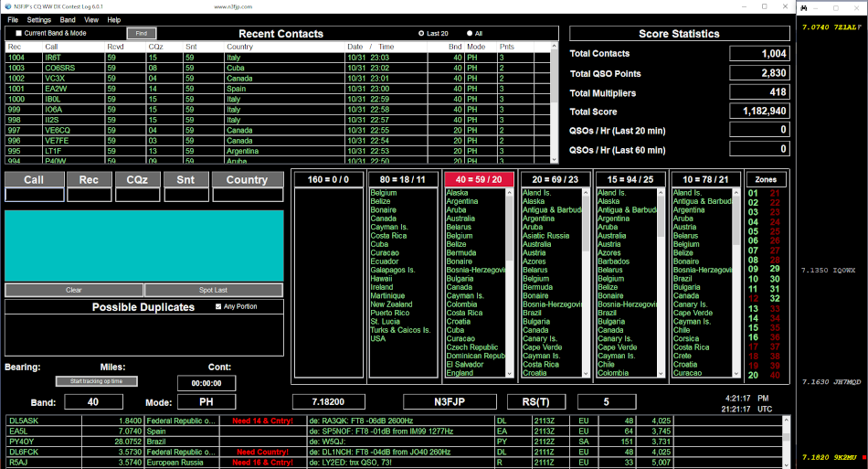Select contact row VC3X
This screenshot has width=868, height=469.
pos(278,78)
